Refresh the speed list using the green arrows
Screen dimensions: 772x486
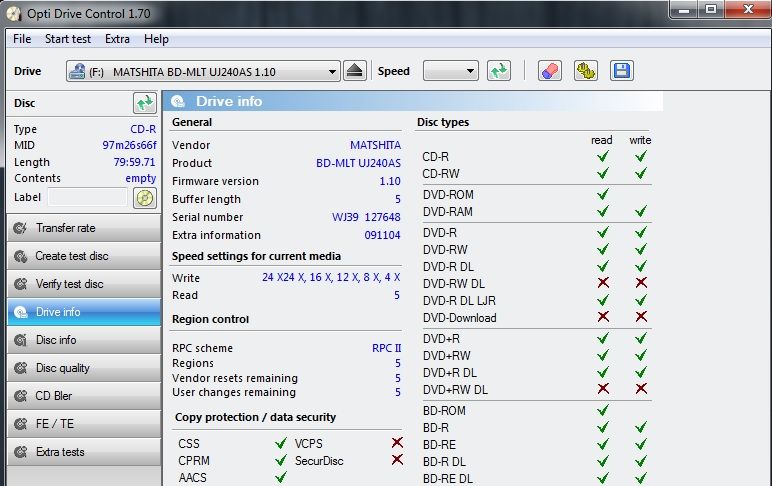(x=499, y=71)
